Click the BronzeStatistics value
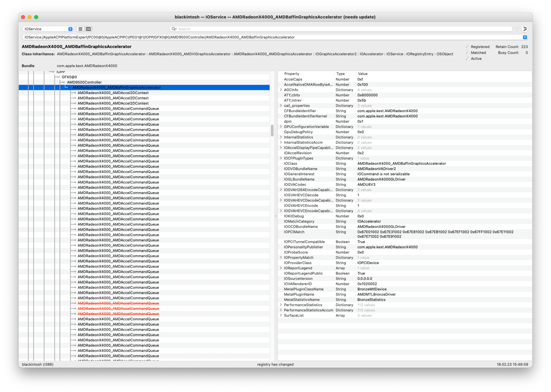 (372, 300)
